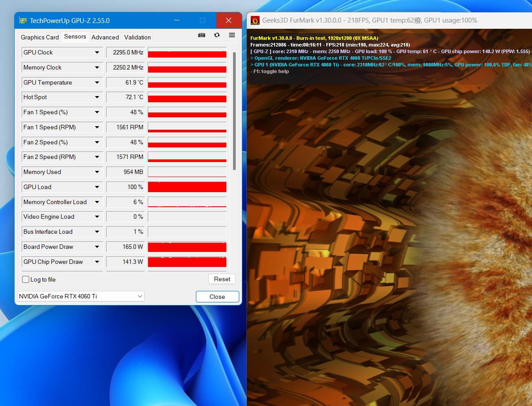Click the 72.1 °C Hot Spot value
Screen dimensions: 532x406
click(126, 97)
